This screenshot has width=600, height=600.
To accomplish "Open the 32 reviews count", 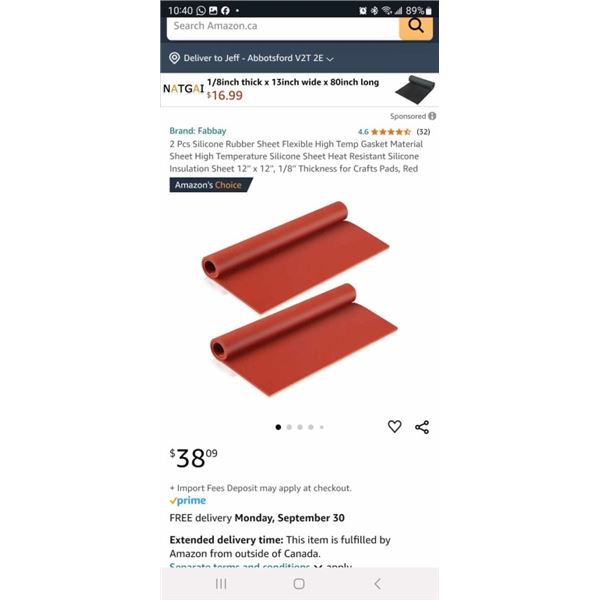I will (423, 132).
